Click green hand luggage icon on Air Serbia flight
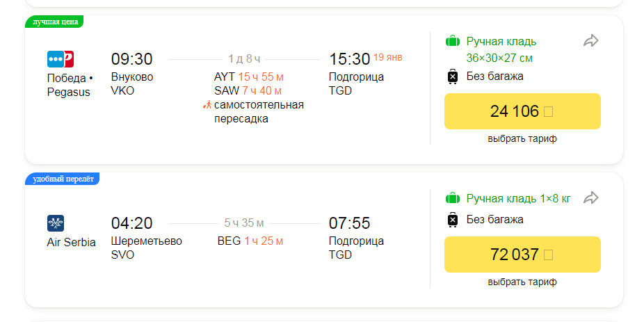Screen dimensions: 644x322 pyautogui.click(x=453, y=198)
